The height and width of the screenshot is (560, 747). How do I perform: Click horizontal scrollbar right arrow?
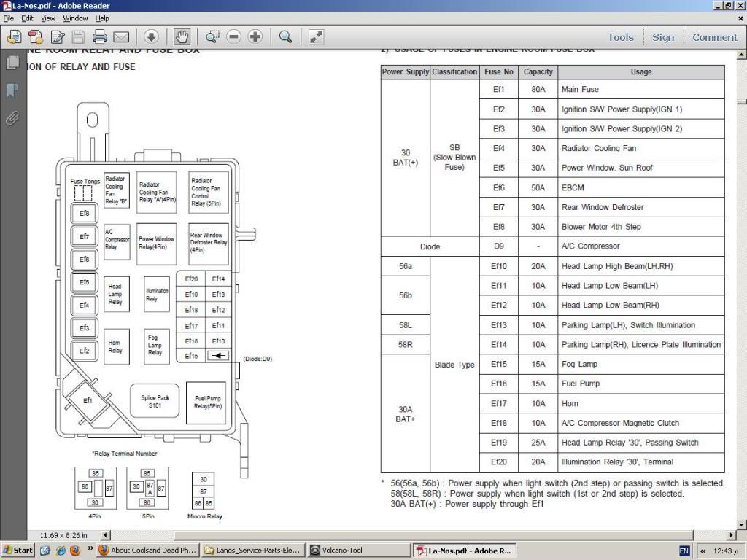(731, 535)
